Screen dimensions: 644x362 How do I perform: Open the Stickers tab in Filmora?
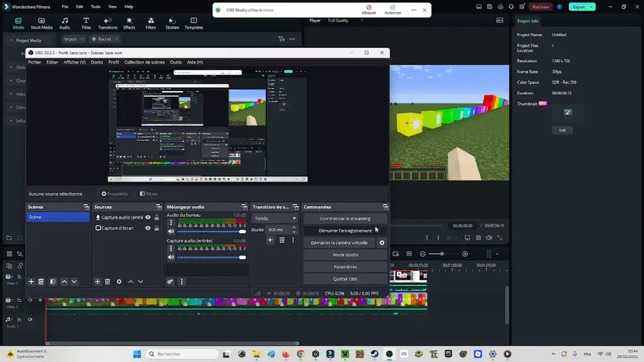click(x=172, y=24)
